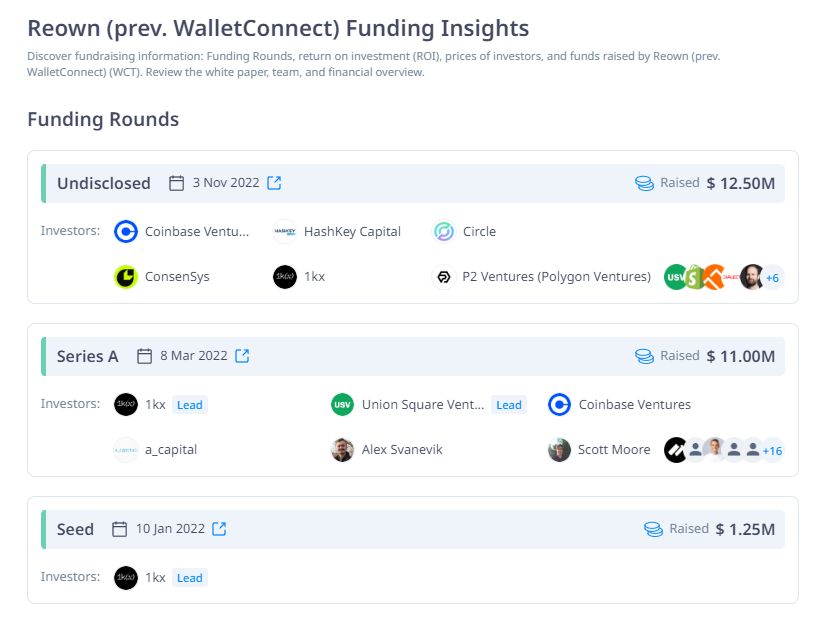Open the ConsenSys investor logo
This screenshot has width=822, height=622.
pyautogui.click(x=126, y=276)
